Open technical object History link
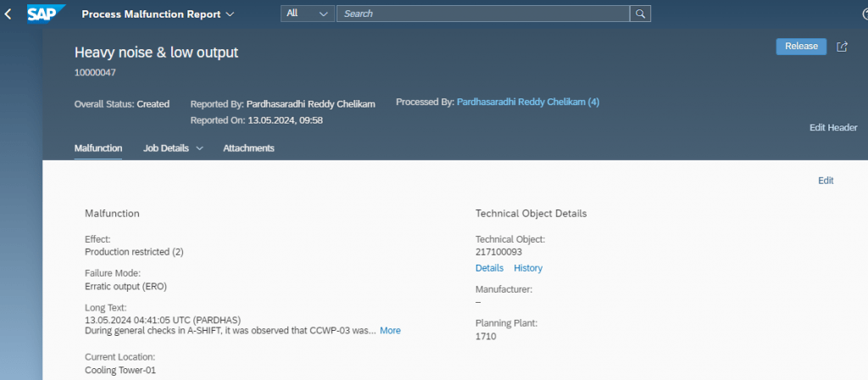 (x=528, y=268)
